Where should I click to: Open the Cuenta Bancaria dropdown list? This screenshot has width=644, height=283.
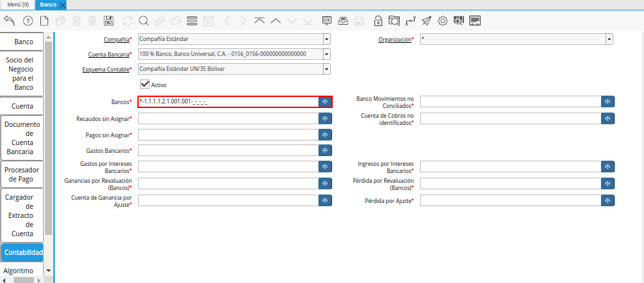326,54
